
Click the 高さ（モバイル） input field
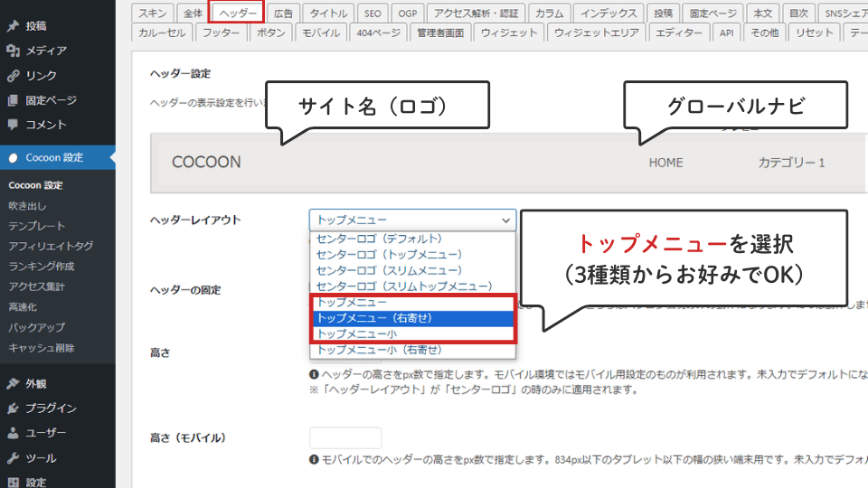(345, 438)
